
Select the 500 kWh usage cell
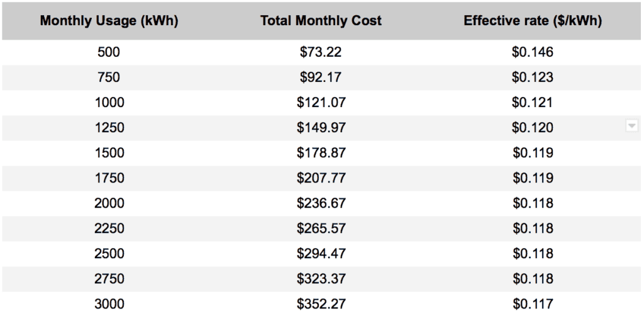click(x=109, y=52)
